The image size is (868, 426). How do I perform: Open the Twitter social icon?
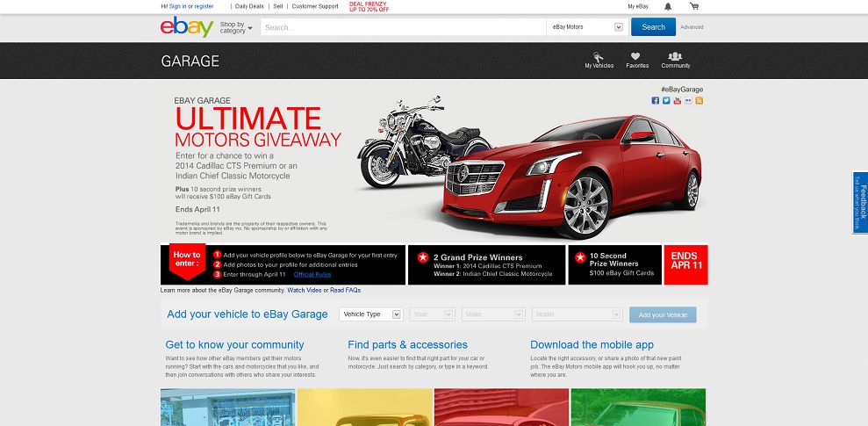tap(666, 101)
